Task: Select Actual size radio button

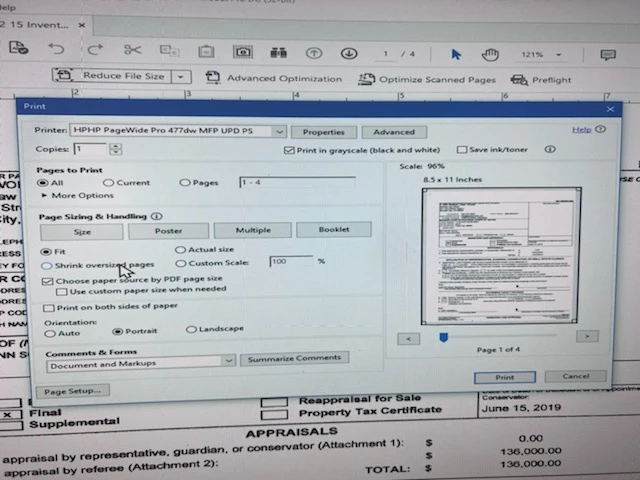Action: pos(180,249)
